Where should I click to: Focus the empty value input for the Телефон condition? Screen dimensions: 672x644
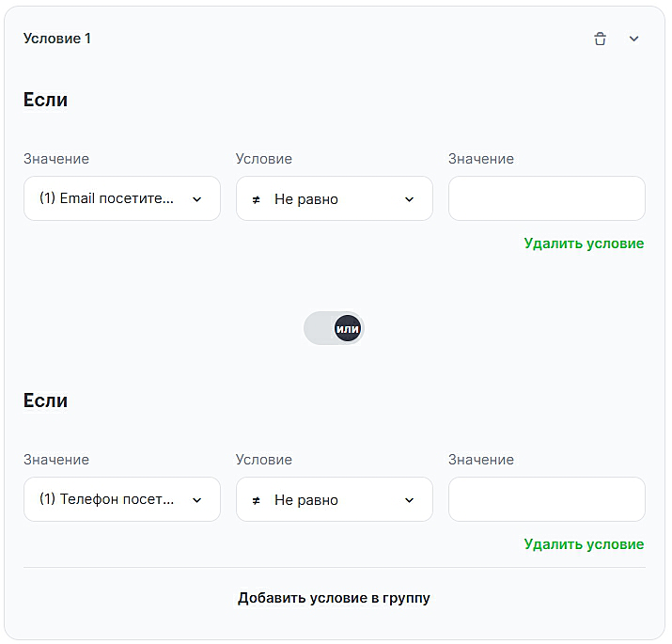point(546,500)
